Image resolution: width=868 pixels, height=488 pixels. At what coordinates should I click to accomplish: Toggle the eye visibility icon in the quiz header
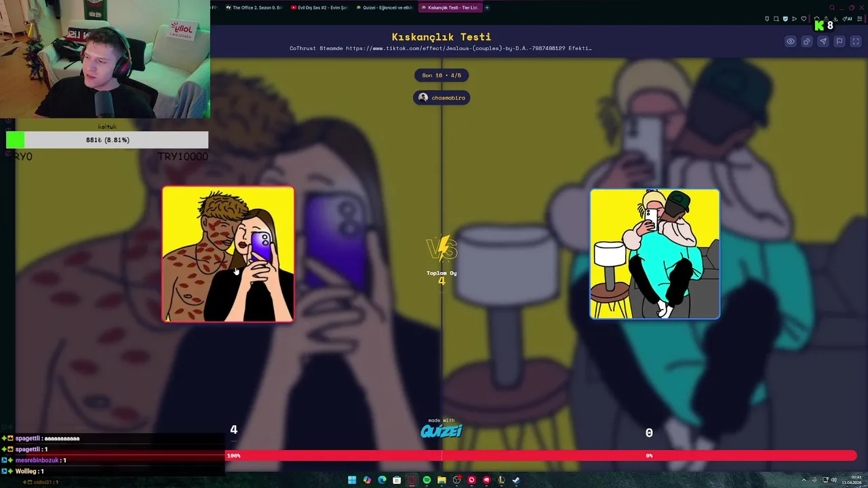791,41
